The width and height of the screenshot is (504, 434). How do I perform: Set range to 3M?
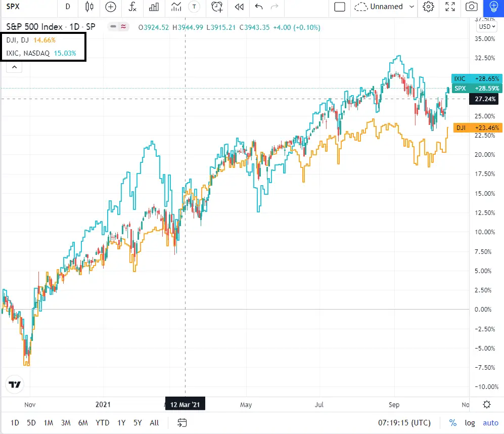66,423
